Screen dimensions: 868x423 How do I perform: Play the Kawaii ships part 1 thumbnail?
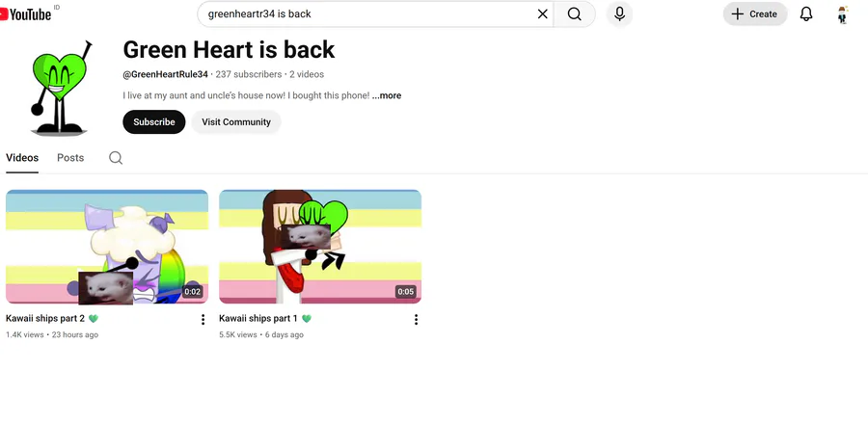coord(320,247)
